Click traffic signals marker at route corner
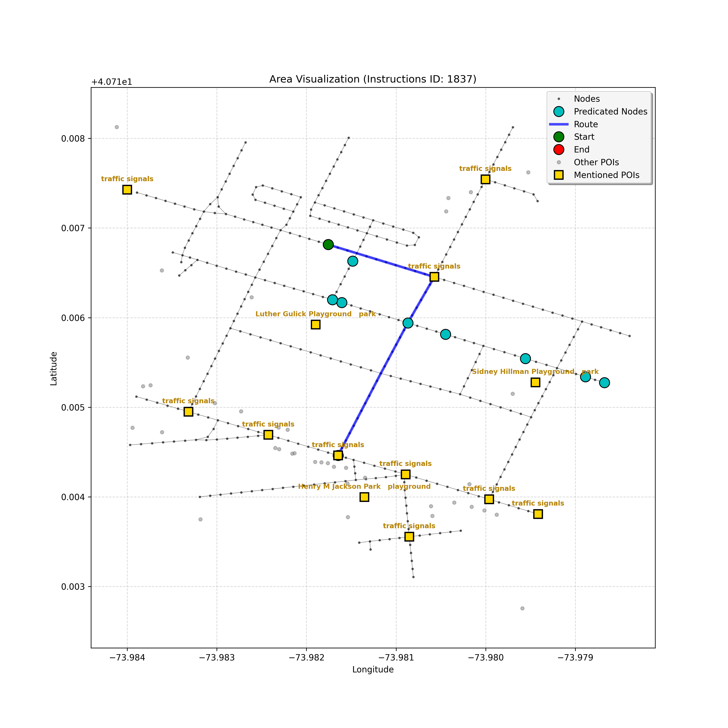Image resolution: width=728 pixels, height=728 pixels. pyautogui.click(x=434, y=277)
